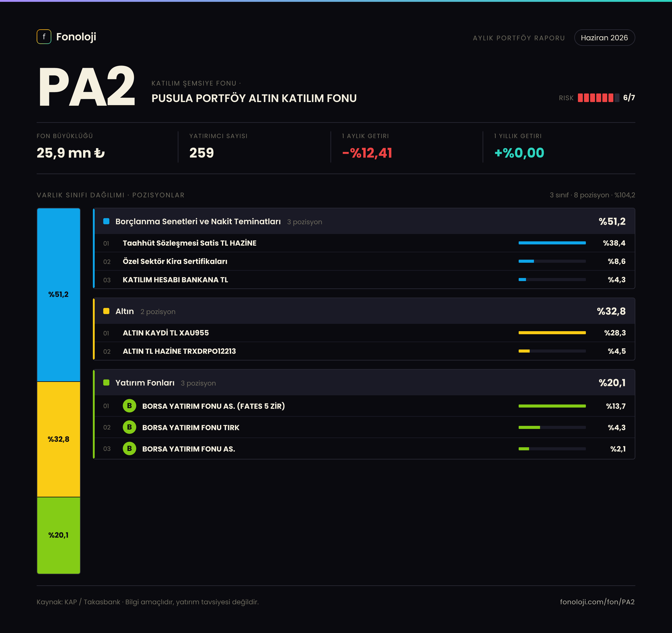Click the Fonoloji logo icon
Image resolution: width=672 pixels, height=633 pixels.
click(x=44, y=37)
